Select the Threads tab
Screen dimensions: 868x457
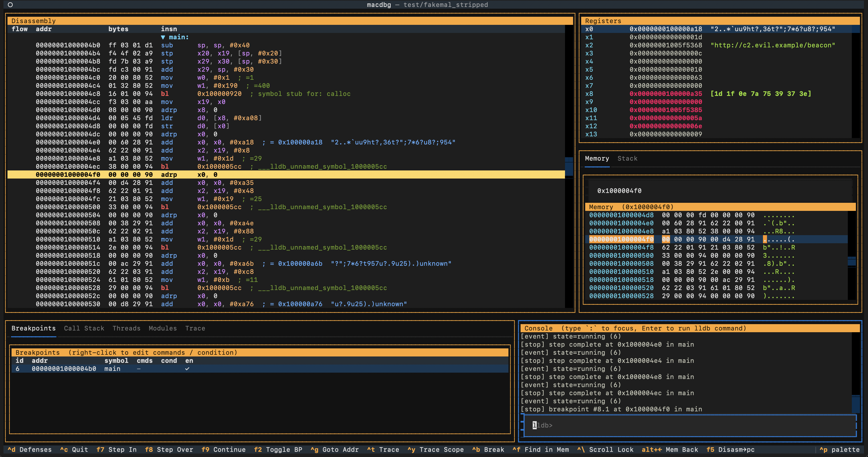pyautogui.click(x=126, y=328)
